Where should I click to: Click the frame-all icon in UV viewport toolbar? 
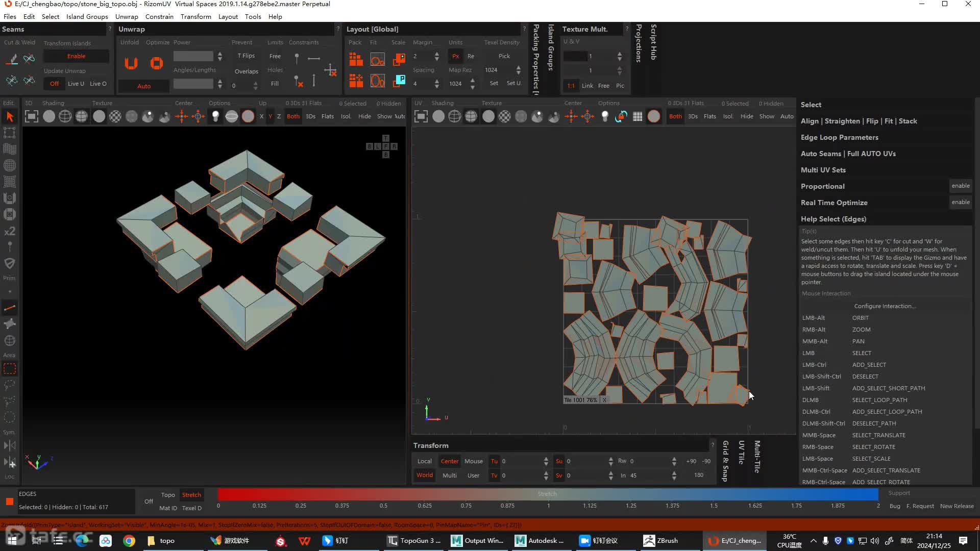point(421,116)
